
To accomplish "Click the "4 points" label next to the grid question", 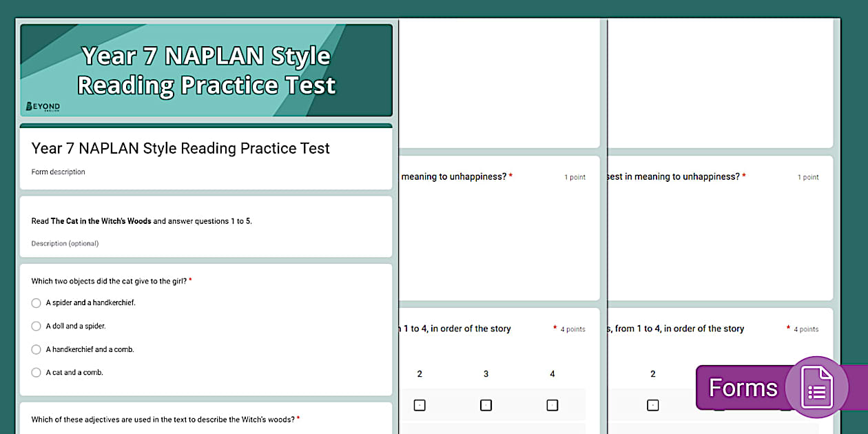I will click(x=574, y=329).
